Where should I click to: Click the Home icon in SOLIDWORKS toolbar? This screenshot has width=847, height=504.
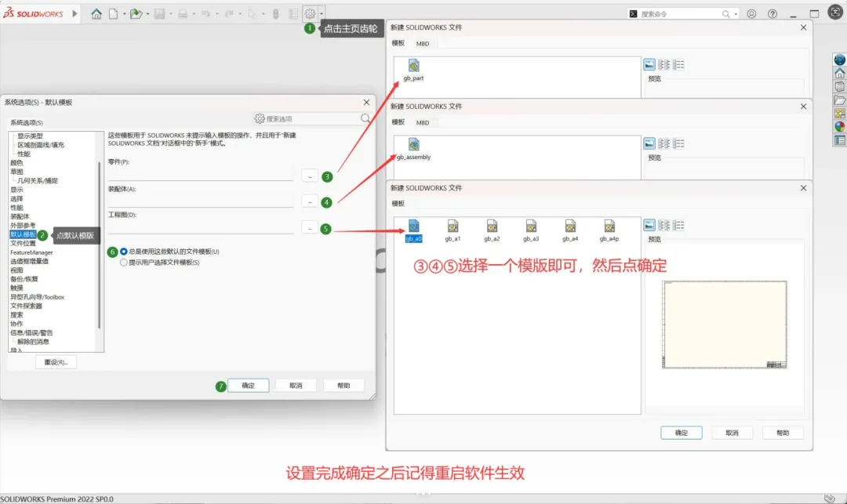[x=96, y=13]
